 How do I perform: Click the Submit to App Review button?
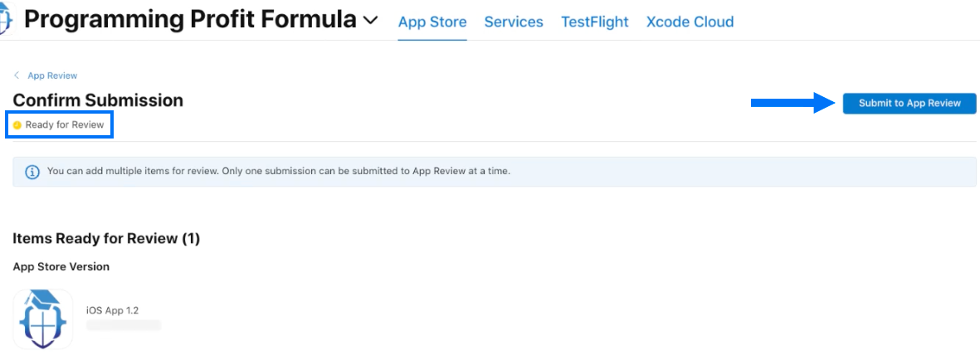pos(909,103)
